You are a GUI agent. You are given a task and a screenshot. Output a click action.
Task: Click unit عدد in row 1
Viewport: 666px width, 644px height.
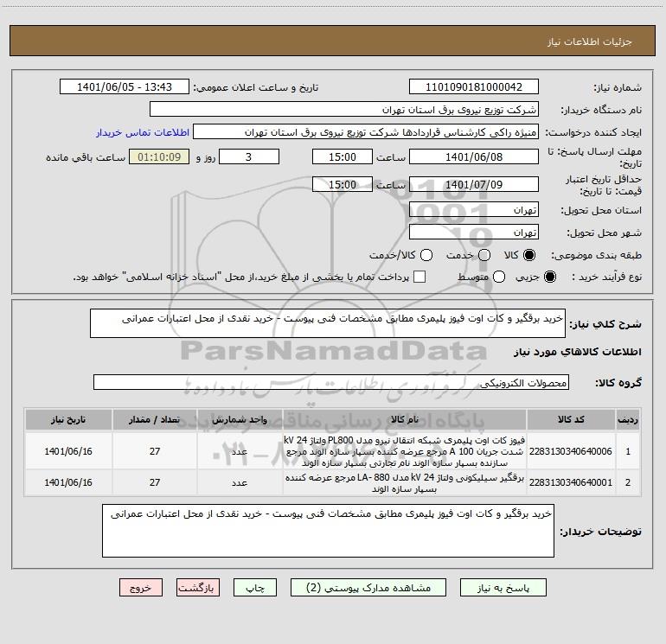(240, 451)
